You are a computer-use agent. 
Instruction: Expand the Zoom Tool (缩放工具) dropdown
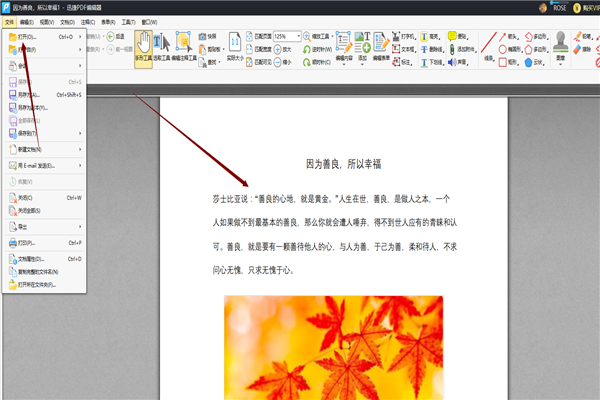click(332, 36)
